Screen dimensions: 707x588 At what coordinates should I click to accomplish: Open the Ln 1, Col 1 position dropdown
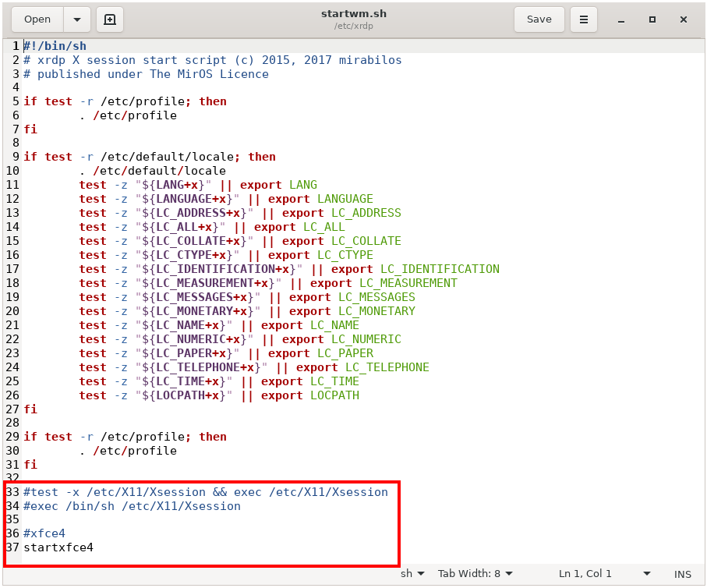click(x=604, y=573)
